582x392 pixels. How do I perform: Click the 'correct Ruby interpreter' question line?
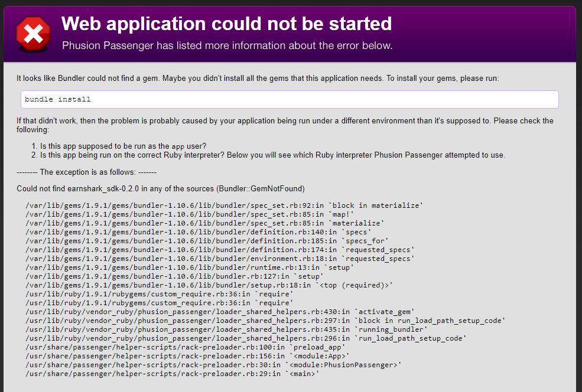tap(272, 155)
